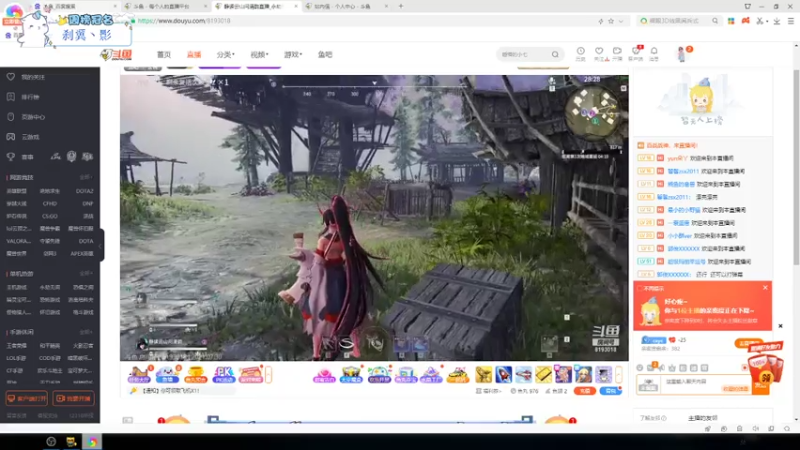This screenshot has height=450, width=800.
Task: Click the emoji icon in chat toolbar
Action: pyautogui.click(x=640, y=367)
